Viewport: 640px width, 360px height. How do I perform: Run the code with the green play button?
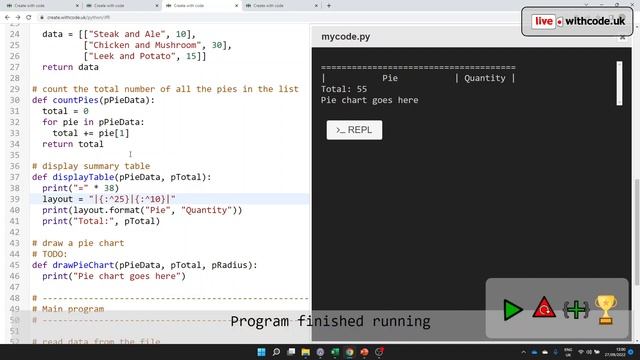(x=513, y=310)
